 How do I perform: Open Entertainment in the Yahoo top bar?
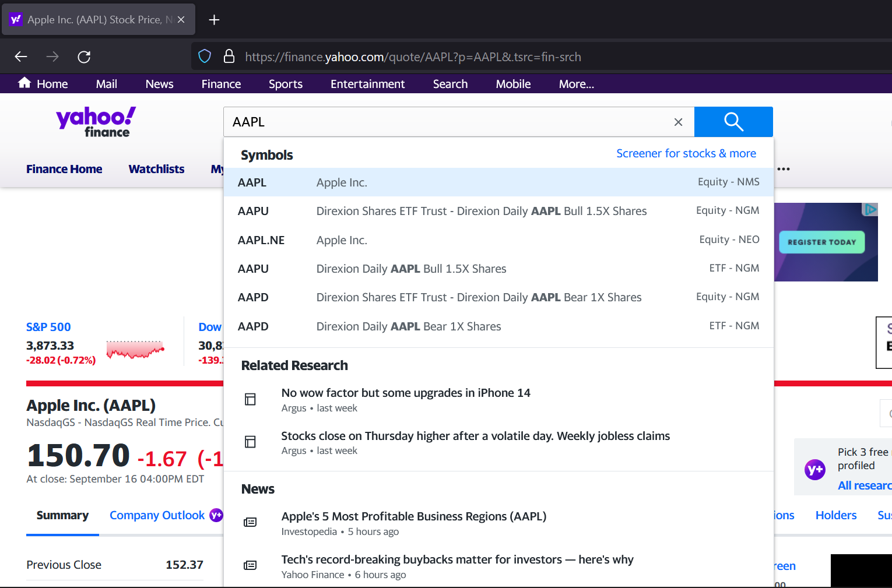368,84
